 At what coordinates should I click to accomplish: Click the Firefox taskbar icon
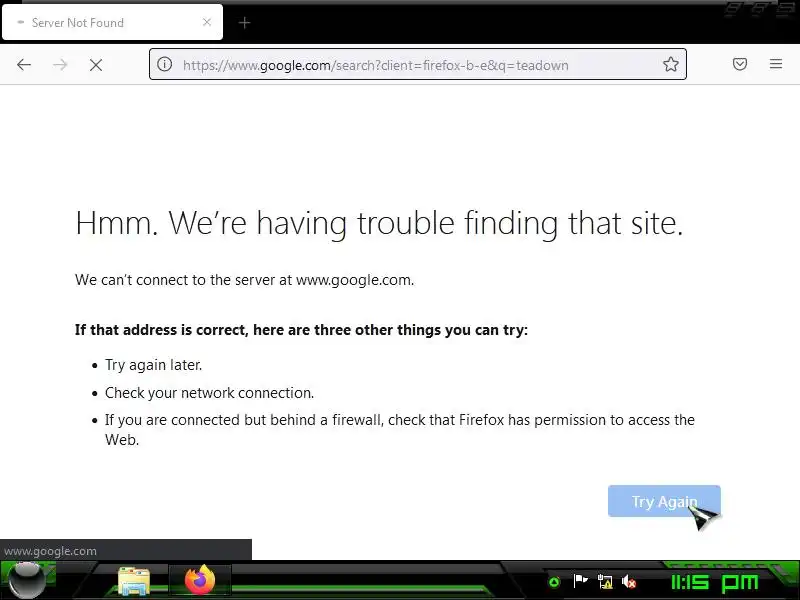[x=199, y=580]
